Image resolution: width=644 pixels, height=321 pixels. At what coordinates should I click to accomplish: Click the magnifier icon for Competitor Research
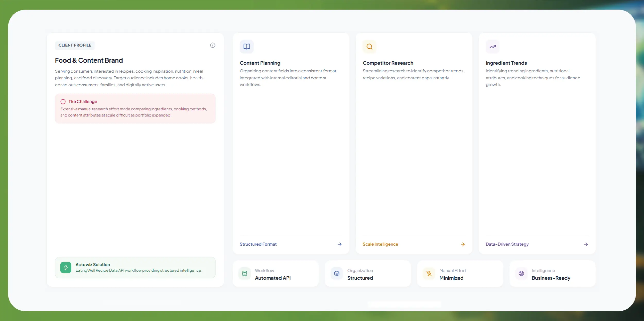(370, 47)
